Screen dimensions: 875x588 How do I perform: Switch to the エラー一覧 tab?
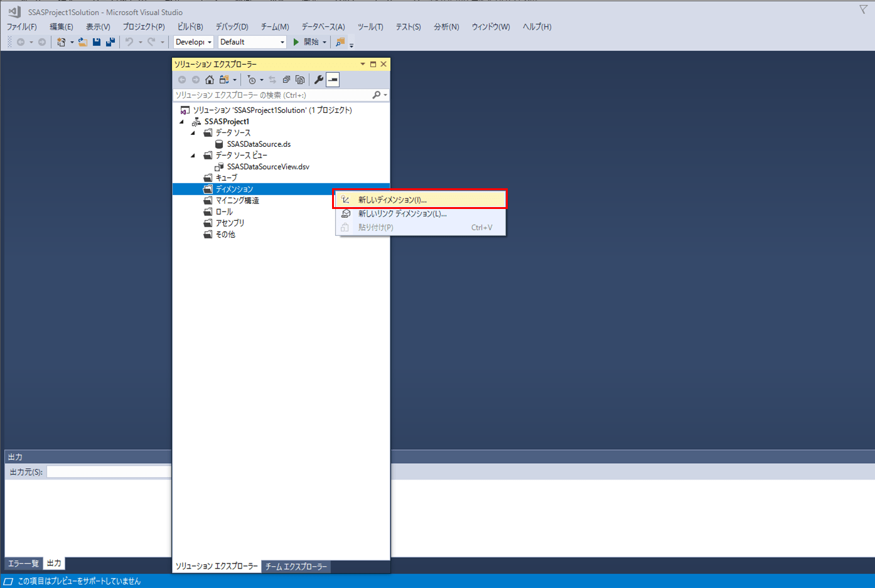[x=24, y=564]
